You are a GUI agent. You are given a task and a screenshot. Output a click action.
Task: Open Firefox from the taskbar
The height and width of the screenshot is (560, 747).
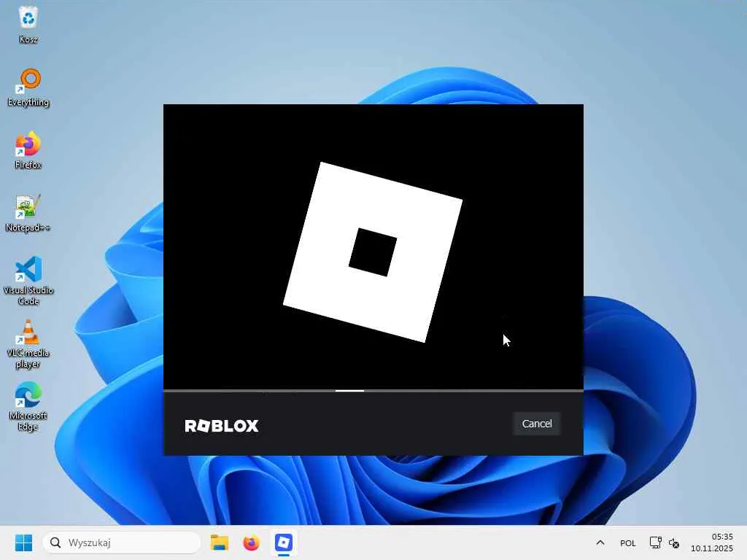(x=252, y=542)
